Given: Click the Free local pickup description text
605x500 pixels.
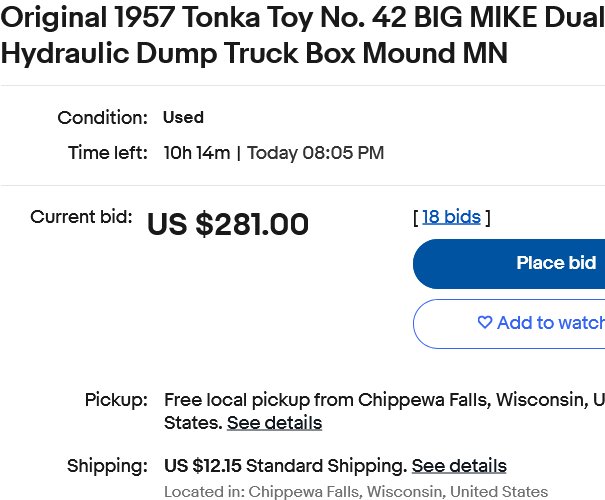Looking at the screenshot, I should (x=384, y=411).
